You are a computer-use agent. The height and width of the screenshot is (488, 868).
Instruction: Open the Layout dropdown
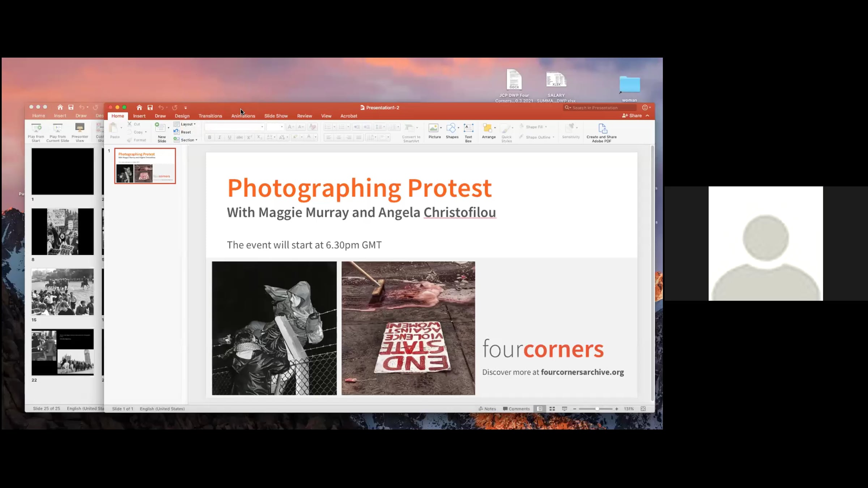pos(187,124)
